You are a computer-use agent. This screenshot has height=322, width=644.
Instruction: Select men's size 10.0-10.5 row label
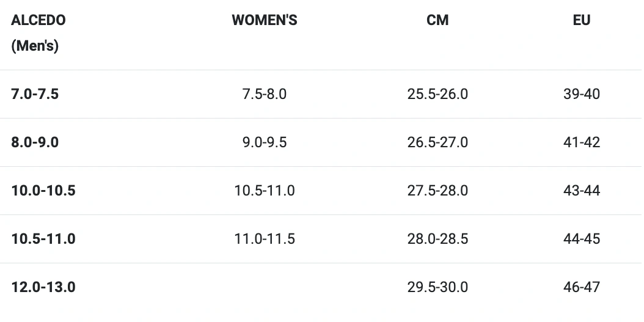click(x=43, y=191)
